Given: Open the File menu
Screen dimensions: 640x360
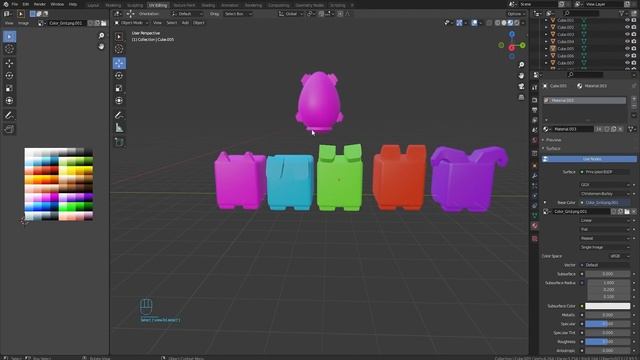Looking at the screenshot, I should (x=15, y=4).
